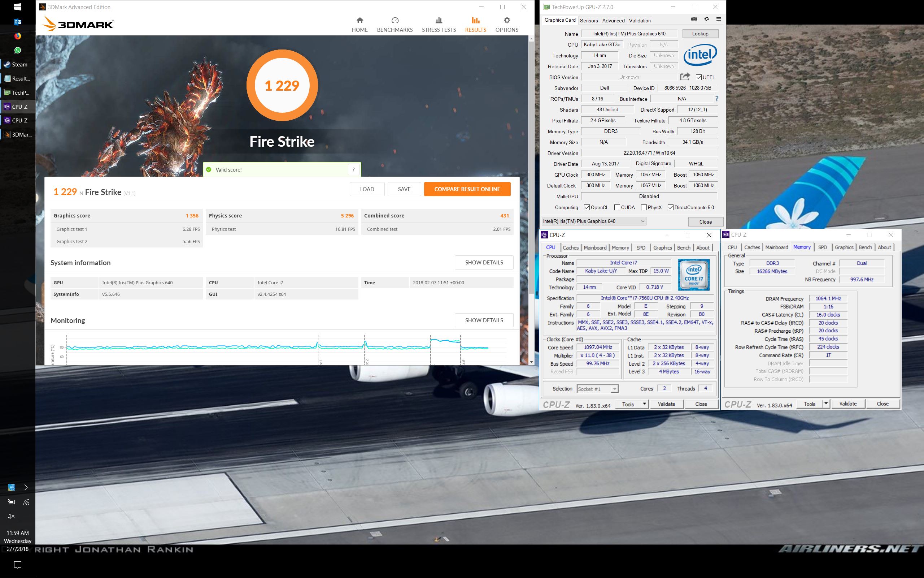The image size is (924, 578).
Task: Open the Windows Start button
Action: pos(18,7)
